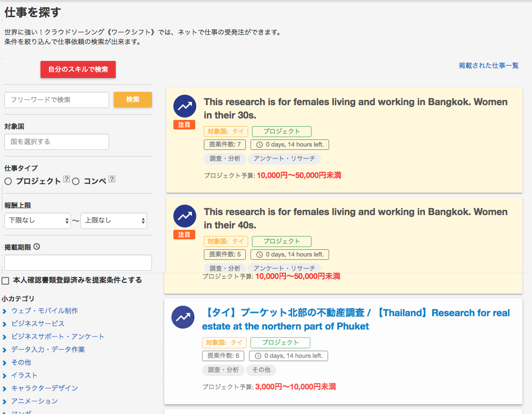Click help icon next to プロジェクト
The height and width of the screenshot is (414, 532).
coord(67,179)
